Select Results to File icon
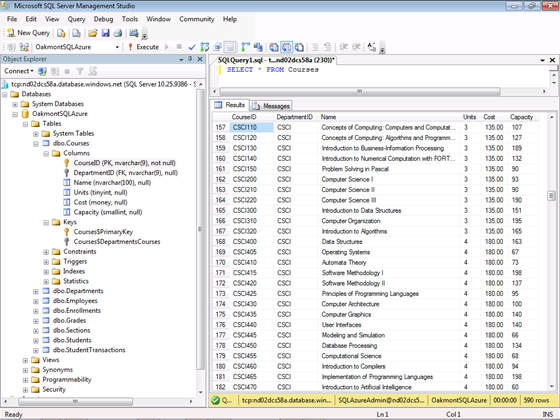Viewport: 560px width, 420px height. click(x=300, y=47)
